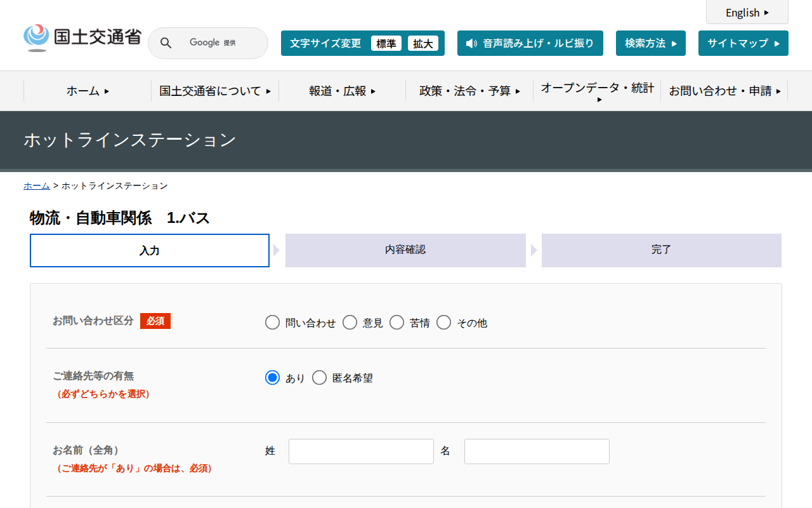This screenshot has height=508, width=812.
Task: Click 文字サイズ変更 label
Action: pyautogui.click(x=325, y=43)
